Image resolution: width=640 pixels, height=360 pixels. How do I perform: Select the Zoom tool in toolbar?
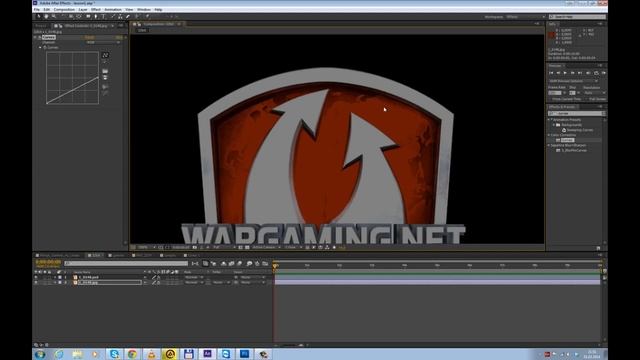tap(54, 16)
